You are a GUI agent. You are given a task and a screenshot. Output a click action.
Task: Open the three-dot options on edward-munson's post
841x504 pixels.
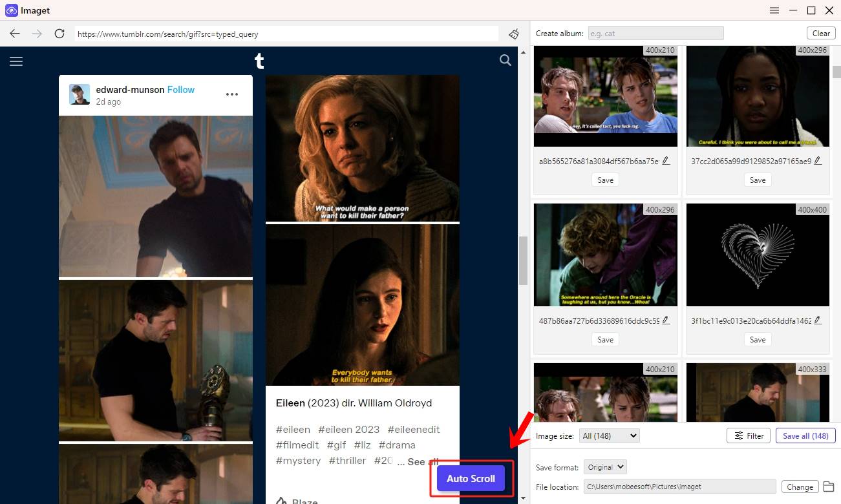231,94
